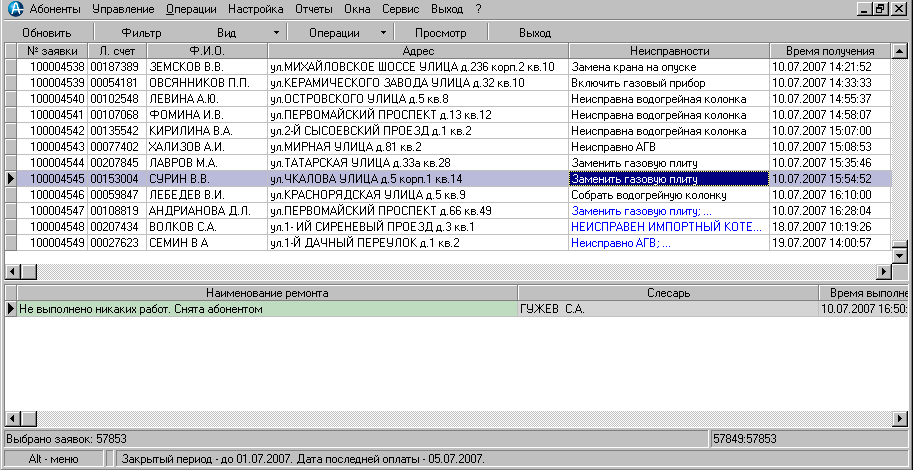The width and height of the screenshot is (913, 470).
Task: Open the Отчеты menu
Action: 314,9
